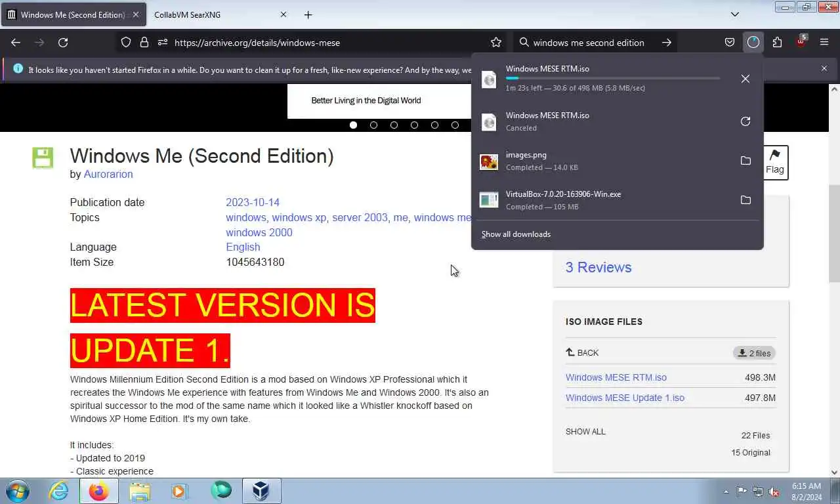840x504 pixels.
Task: Open the Extensions puzzle icon
Action: 777,43
